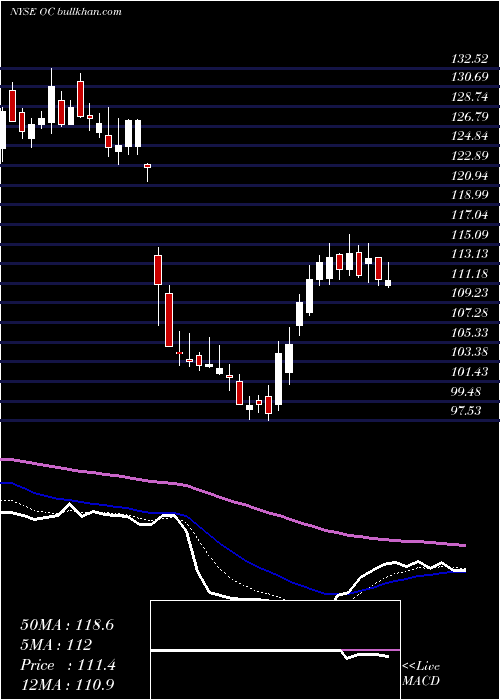Click the <<Live MACD label
This screenshot has height=700, width=500.
pos(421,673)
